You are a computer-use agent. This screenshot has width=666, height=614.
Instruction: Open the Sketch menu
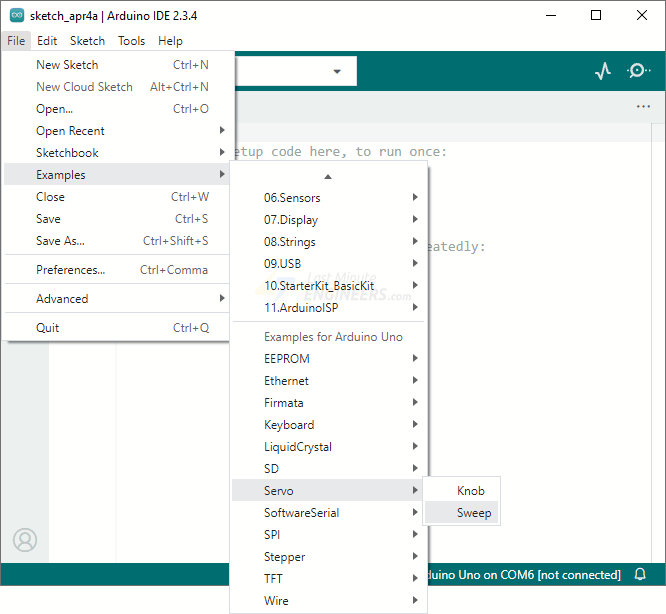coord(87,41)
